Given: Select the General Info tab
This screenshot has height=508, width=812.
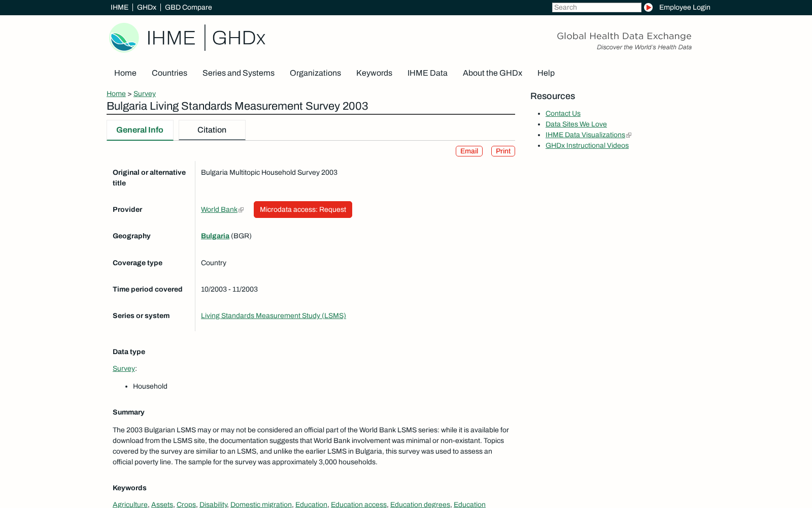Looking at the screenshot, I should point(140,130).
